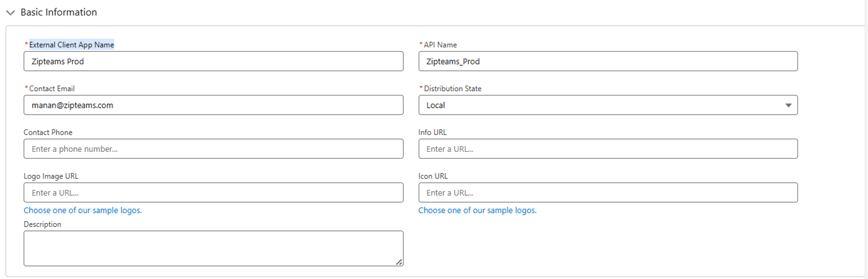This screenshot has width=868, height=279.
Task: Grab the Description box resize handle
Action: point(399,262)
